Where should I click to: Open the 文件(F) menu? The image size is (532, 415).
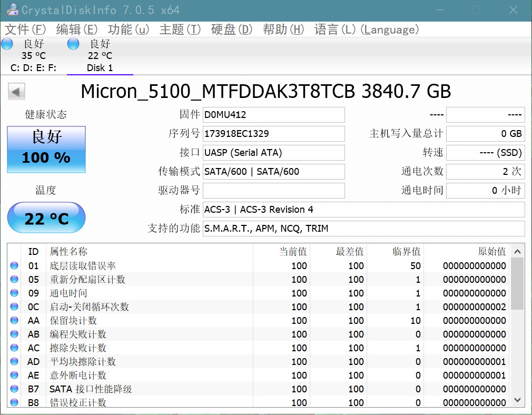(x=25, y=29)
